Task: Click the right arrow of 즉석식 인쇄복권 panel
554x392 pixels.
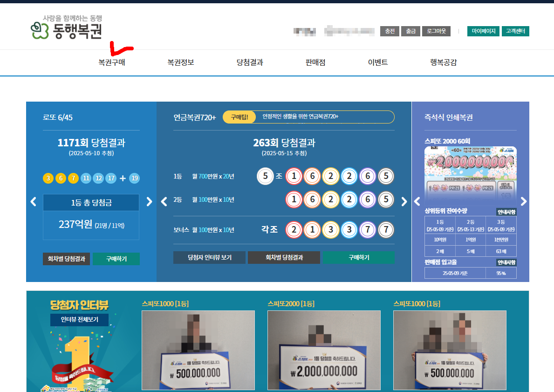Action: point(524,201)
